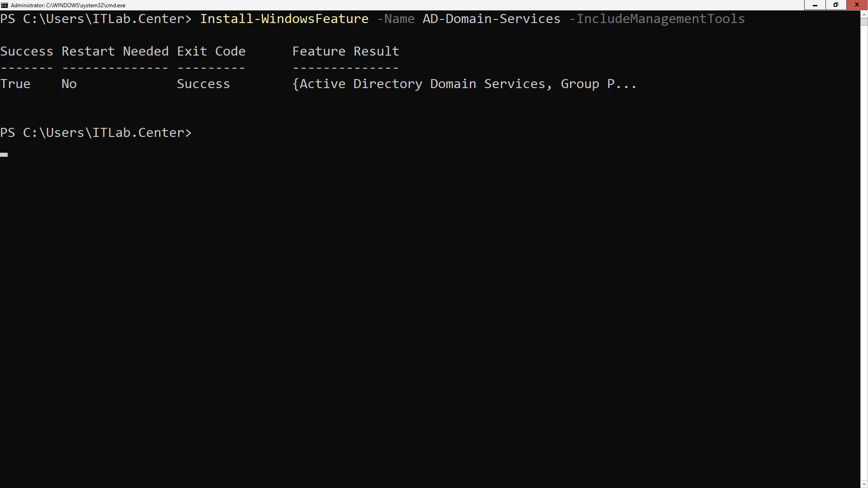
Task: Click the Install-WindowsFeature command text
Action: (x=284, y=19)
